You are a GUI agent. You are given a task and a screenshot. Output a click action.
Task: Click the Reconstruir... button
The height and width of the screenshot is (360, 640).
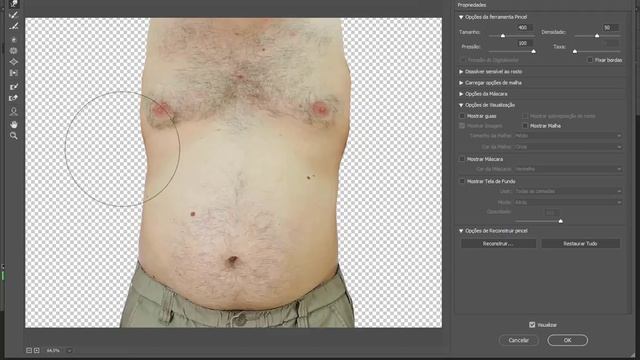pyautogui.click(x=498, y=244)
